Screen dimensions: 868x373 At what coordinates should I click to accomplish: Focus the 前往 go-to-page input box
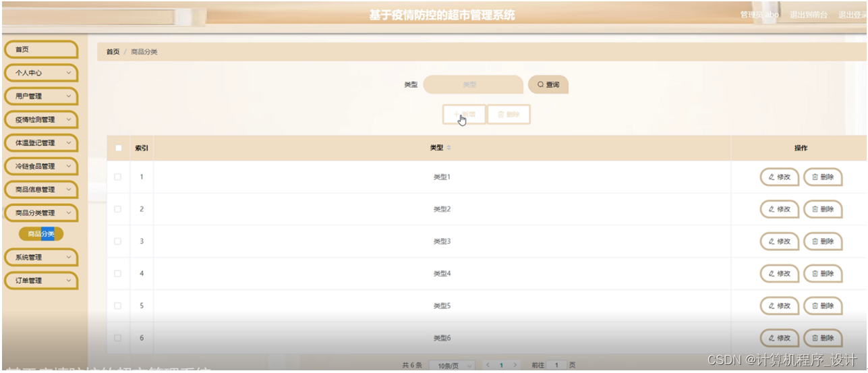tap(556, 366)
